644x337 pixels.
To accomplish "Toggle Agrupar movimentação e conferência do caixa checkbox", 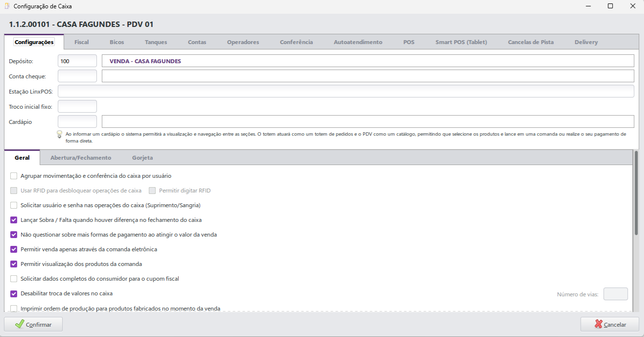I will (14, 176).
